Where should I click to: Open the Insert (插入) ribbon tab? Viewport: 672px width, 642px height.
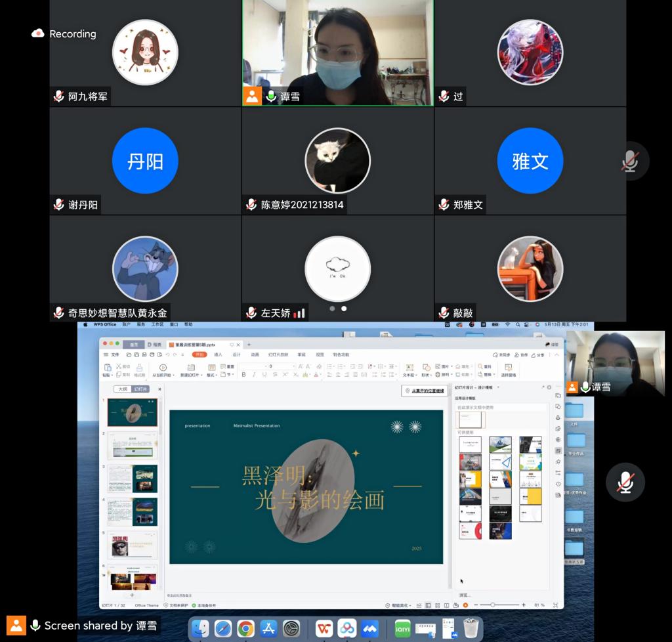pyautogui.click(x=218, y=354)
